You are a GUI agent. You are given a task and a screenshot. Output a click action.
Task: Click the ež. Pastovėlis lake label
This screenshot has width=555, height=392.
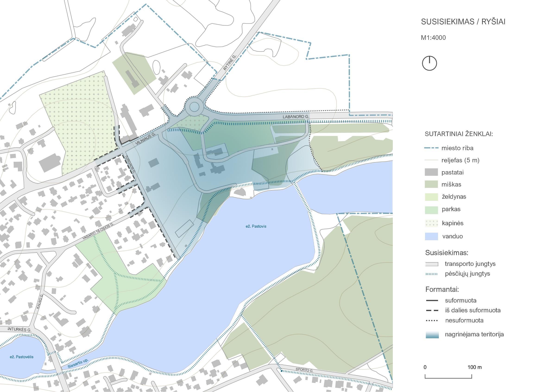21,357
